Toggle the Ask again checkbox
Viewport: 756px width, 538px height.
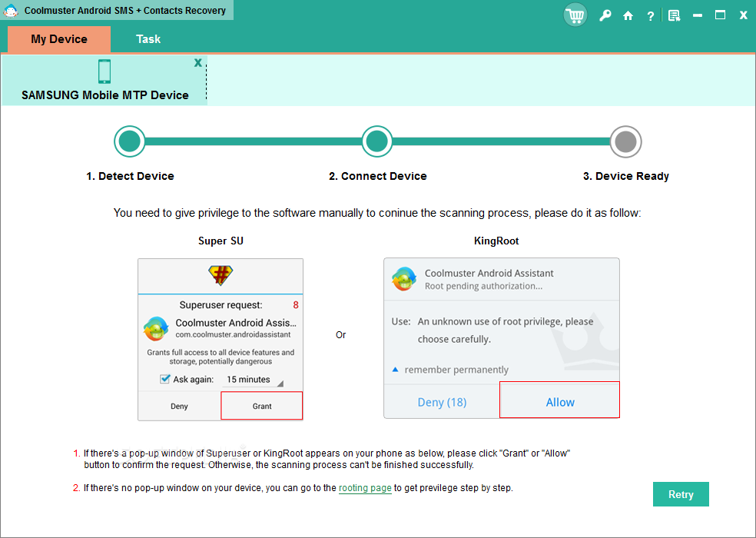coord(165,379)
